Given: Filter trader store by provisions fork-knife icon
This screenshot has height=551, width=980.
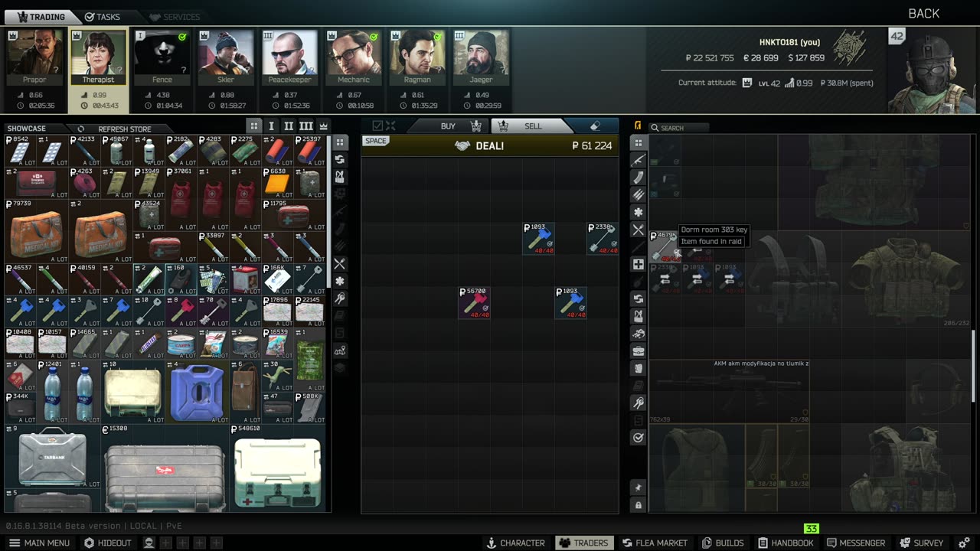Looking at the screenshot, I should point(340,264).
